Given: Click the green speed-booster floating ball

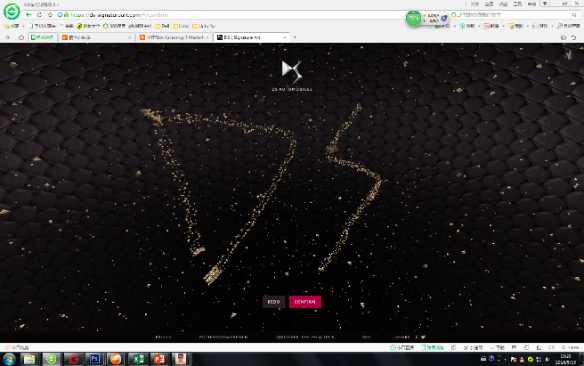Looking at the screenshot, I should pyautogui.click(x=413, y=18).
